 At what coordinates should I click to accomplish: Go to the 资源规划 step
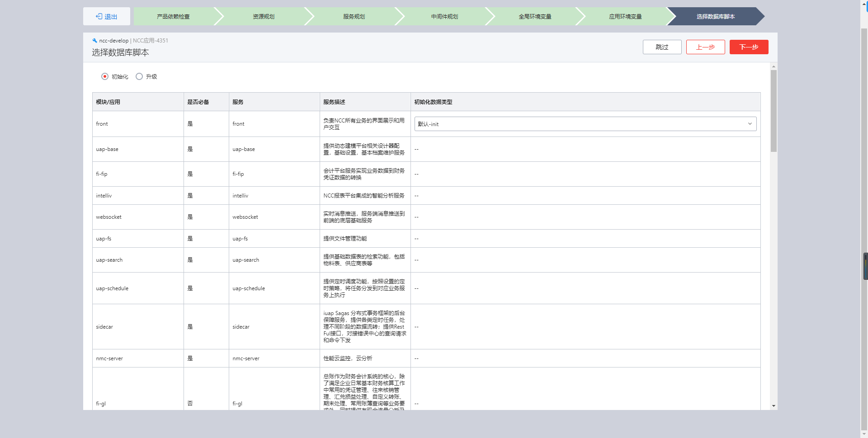point(264,16)
